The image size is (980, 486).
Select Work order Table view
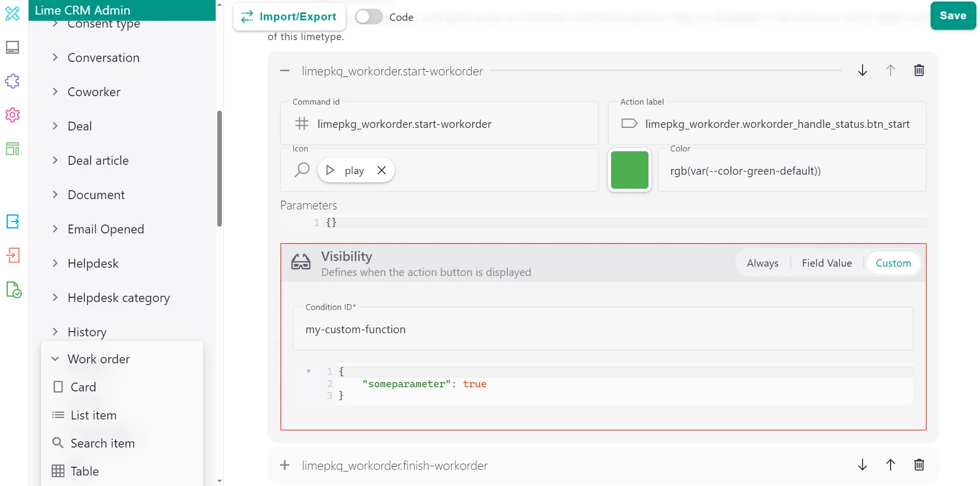point(84,471)
